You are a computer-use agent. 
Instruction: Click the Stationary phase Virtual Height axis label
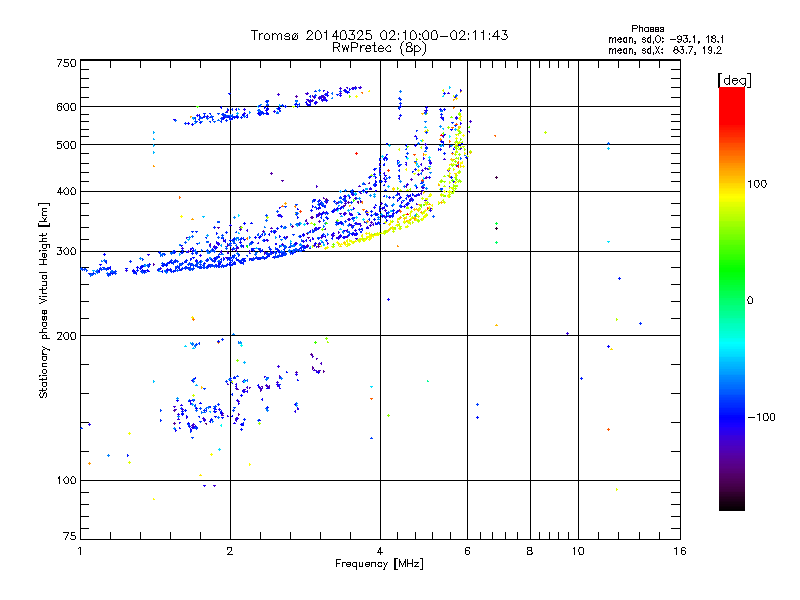point(44,300)
